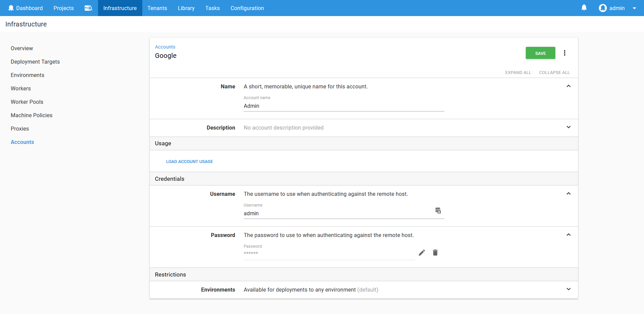Click the variable binding icon beside Username

438,211
